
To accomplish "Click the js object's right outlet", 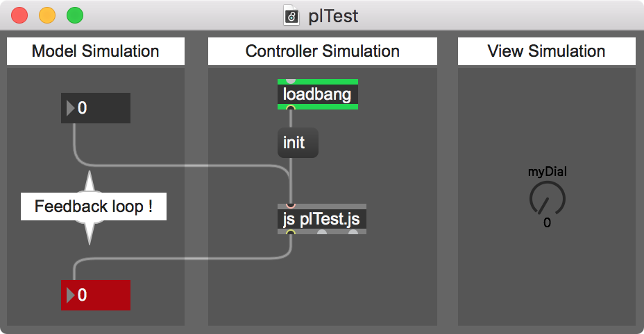I will tap(353, 232).
